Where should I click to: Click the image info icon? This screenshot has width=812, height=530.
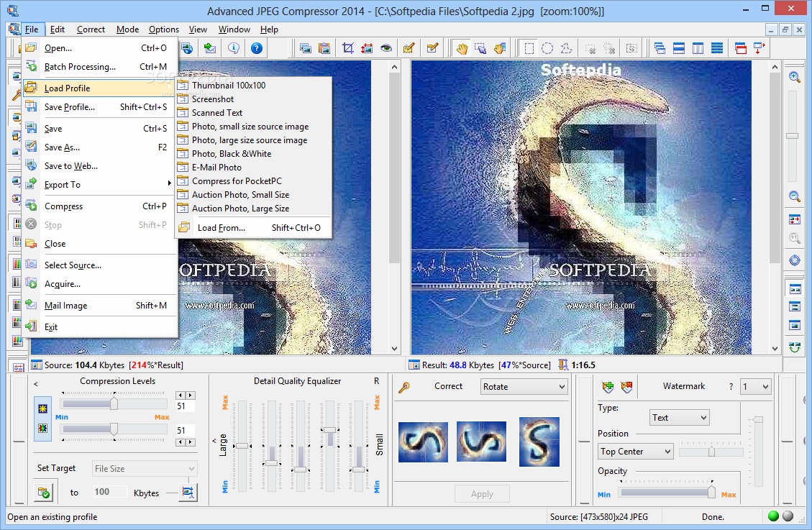(234, 49)
